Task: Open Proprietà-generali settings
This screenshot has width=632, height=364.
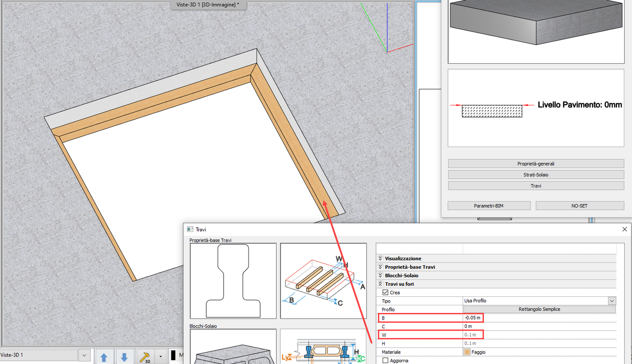Action: 536,164
